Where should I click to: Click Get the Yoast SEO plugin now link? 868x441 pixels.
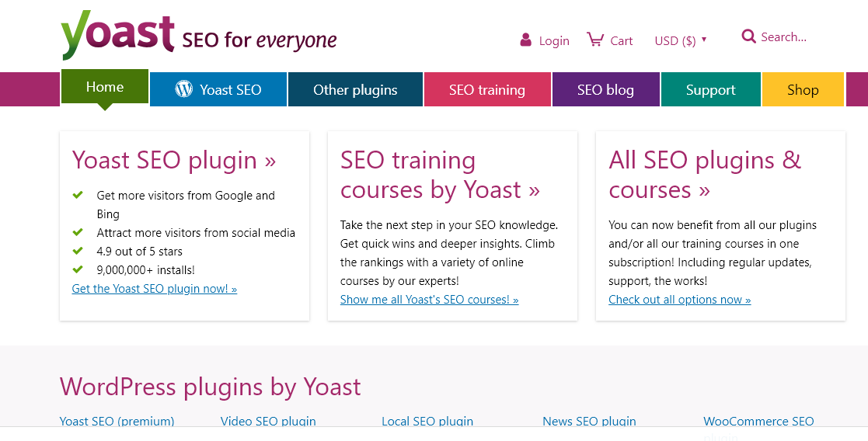(x=155, y=288)
